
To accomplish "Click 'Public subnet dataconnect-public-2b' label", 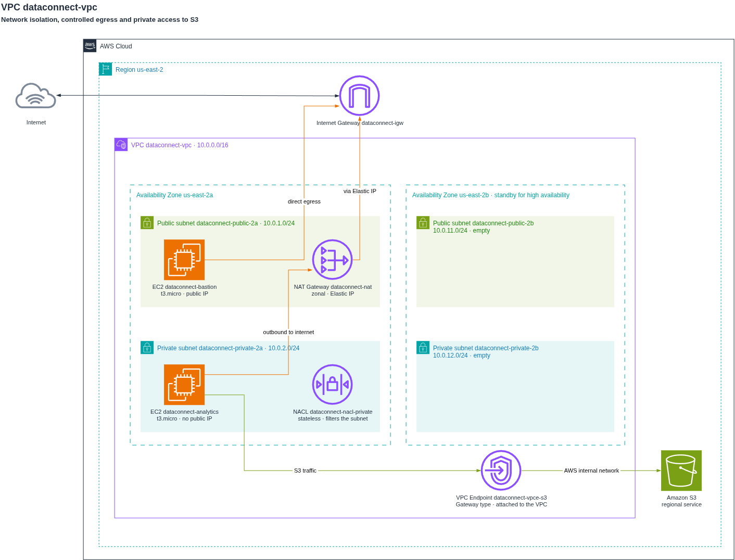I will point(484,227).
